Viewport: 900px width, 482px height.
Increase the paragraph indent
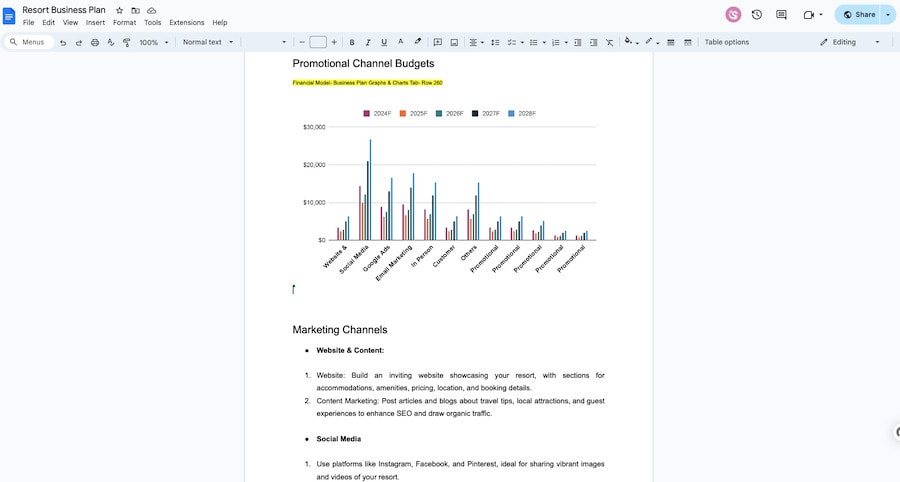pos(593,42)
